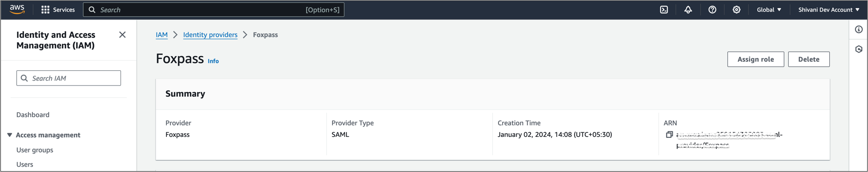The width and height of the screenshot is (868, 172).
Task: Open the Services grid menu
Action: (x=58, y=9)
